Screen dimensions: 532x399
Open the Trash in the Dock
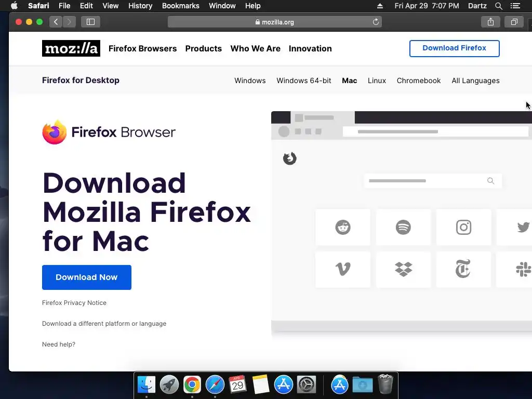[x=385, y=384]
